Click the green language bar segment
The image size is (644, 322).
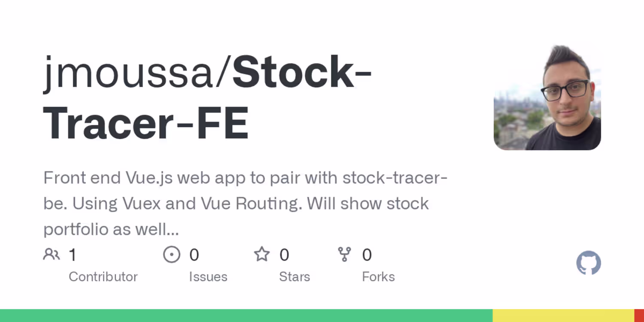coord(246,316)
